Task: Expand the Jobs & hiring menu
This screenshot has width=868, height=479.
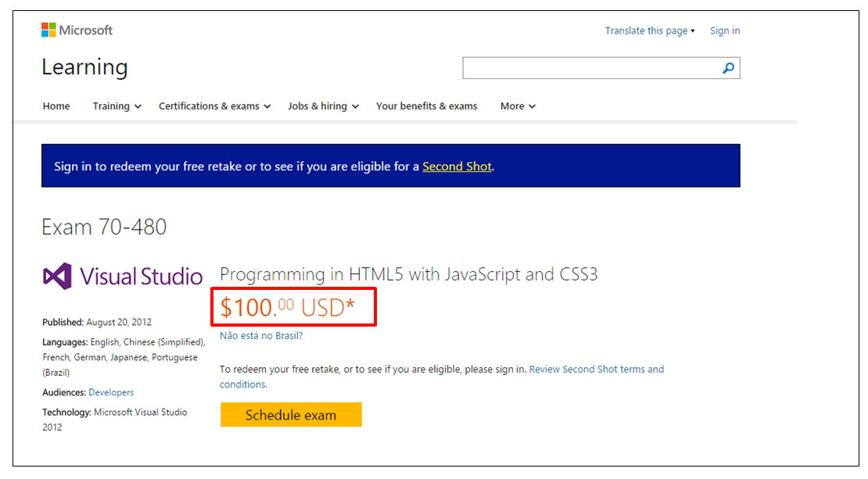Action: (x=323, y=106)
